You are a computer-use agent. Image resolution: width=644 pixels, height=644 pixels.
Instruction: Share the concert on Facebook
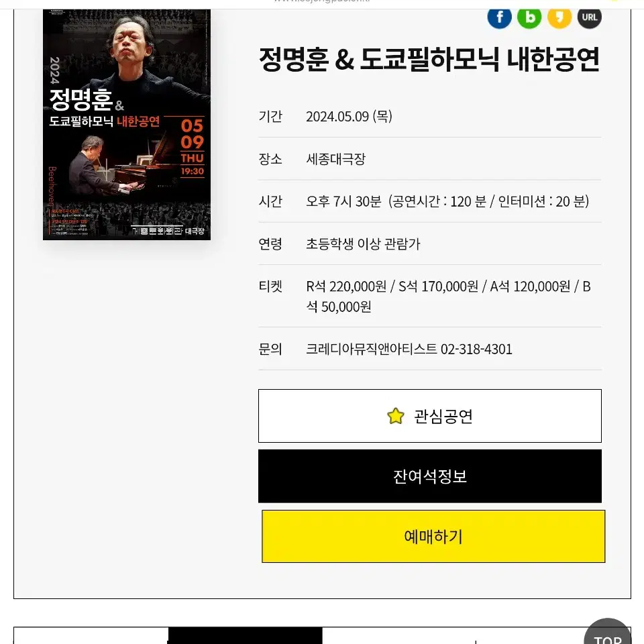click(x=499, y=17)
